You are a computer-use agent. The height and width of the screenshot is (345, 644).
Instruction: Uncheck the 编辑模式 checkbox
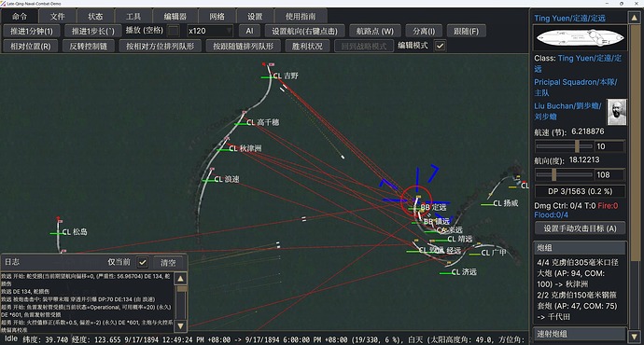point(440,46)
